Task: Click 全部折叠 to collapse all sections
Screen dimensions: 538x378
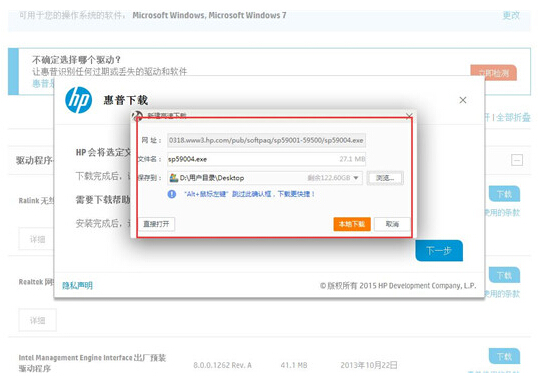Action: (x=513, y=118)
